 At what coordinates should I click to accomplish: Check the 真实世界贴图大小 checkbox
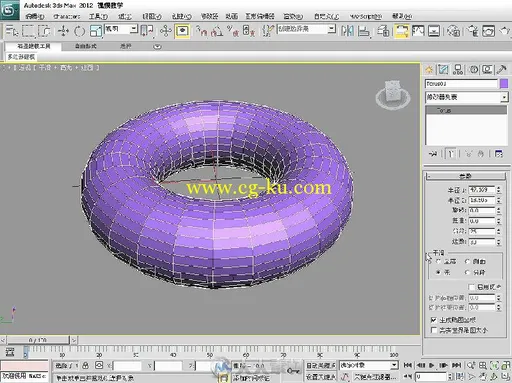433,330
